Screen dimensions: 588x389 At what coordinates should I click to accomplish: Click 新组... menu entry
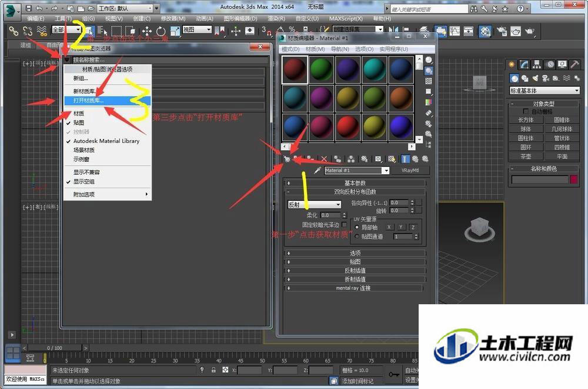point(108,78)
